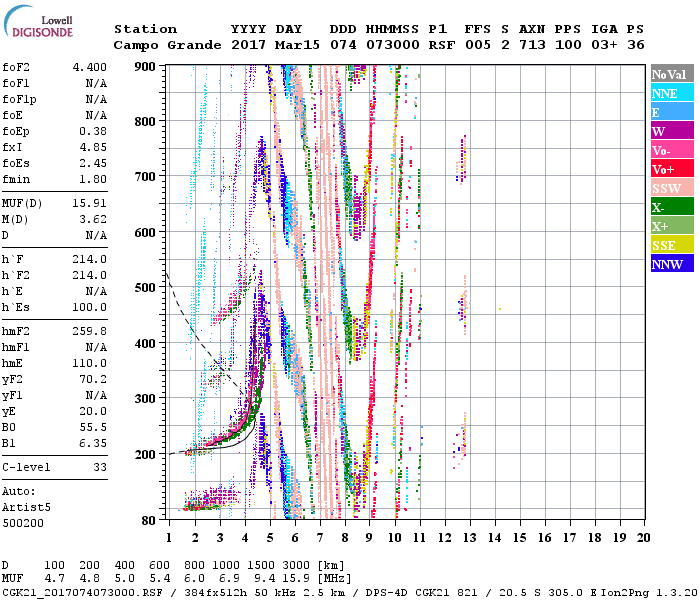Select the NoVal gray legend swatch
Viewport: 700px width, 600px height.
pyautogui.click(x=671, y=74)
